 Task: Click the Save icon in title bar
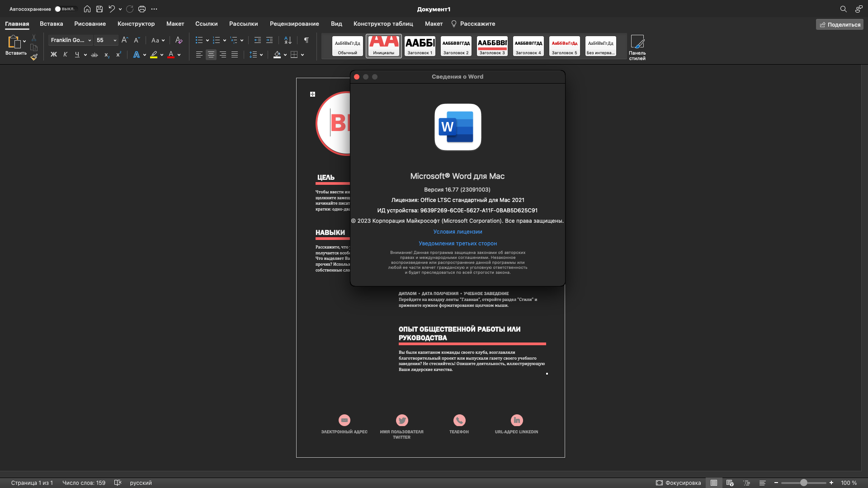(x=99, y=9)
